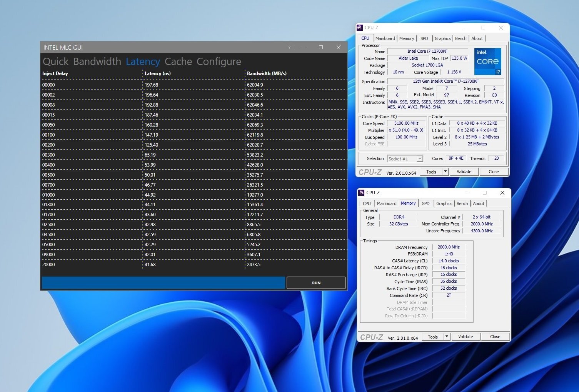Click the CPU-Z app icon in lower window title bar
The width and height of the screenshot is (579, 392).
(x=361, y=193)
